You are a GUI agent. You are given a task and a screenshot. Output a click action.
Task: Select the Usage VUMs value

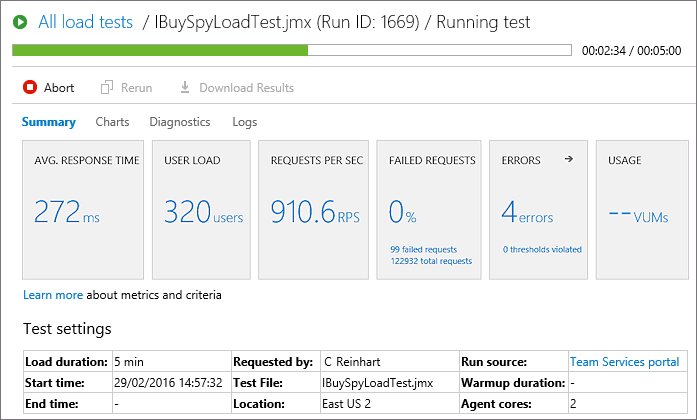pos(638,216)
